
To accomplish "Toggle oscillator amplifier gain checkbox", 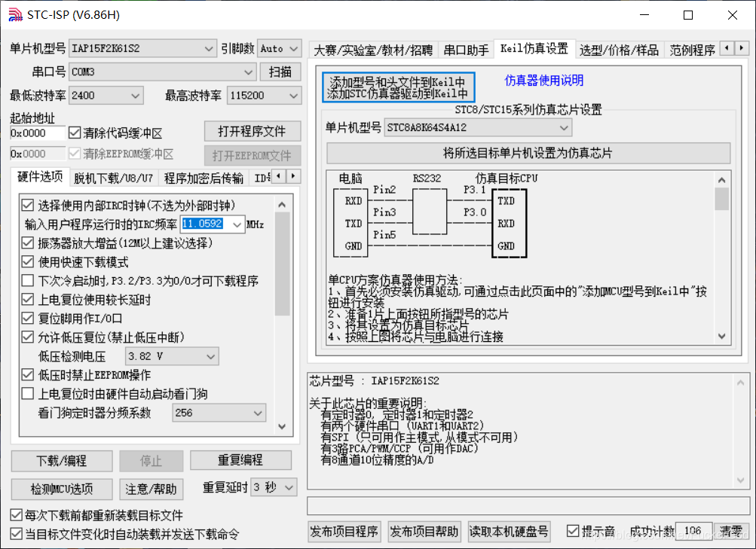I will [27, 242].
